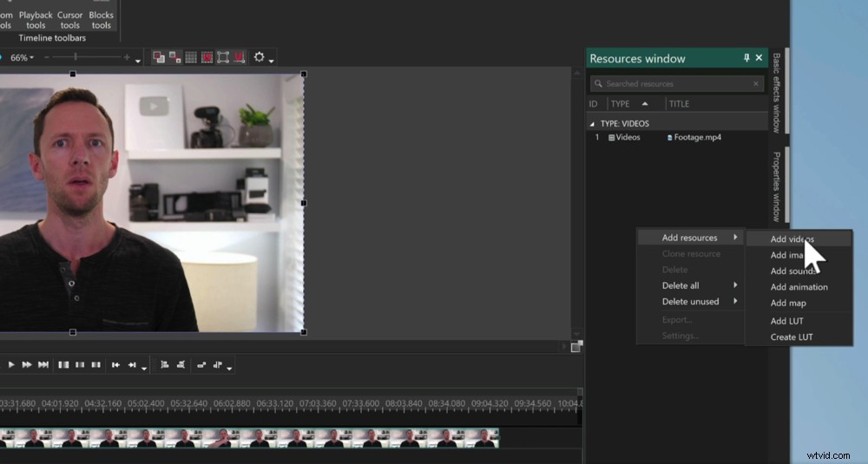868x464 pixels.
Task: Open the dropdown arrow after the jump arrow icons
Action: click(x=144, y=369)
